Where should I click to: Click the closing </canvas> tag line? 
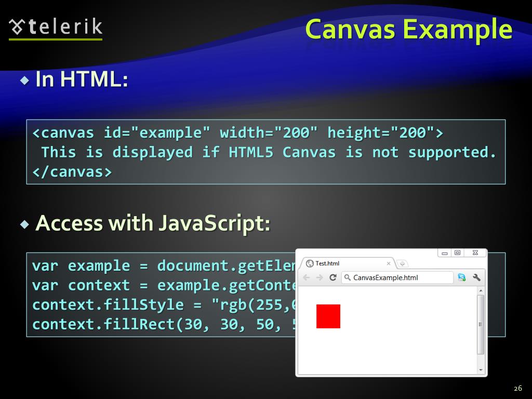[x=72, y=172]
